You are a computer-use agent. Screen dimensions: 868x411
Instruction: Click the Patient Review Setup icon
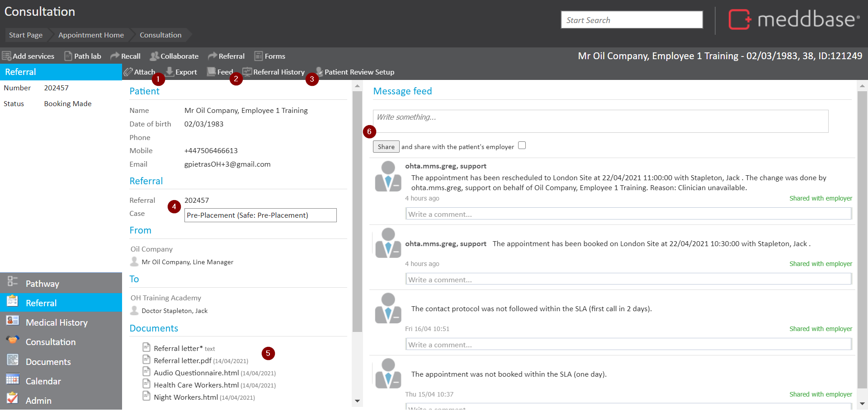click(319, 72)
